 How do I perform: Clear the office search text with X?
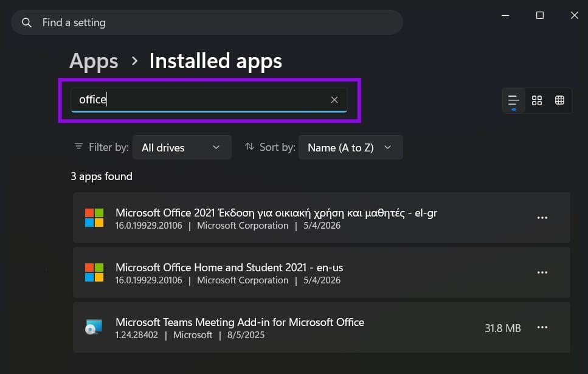[x=334, y=100]
